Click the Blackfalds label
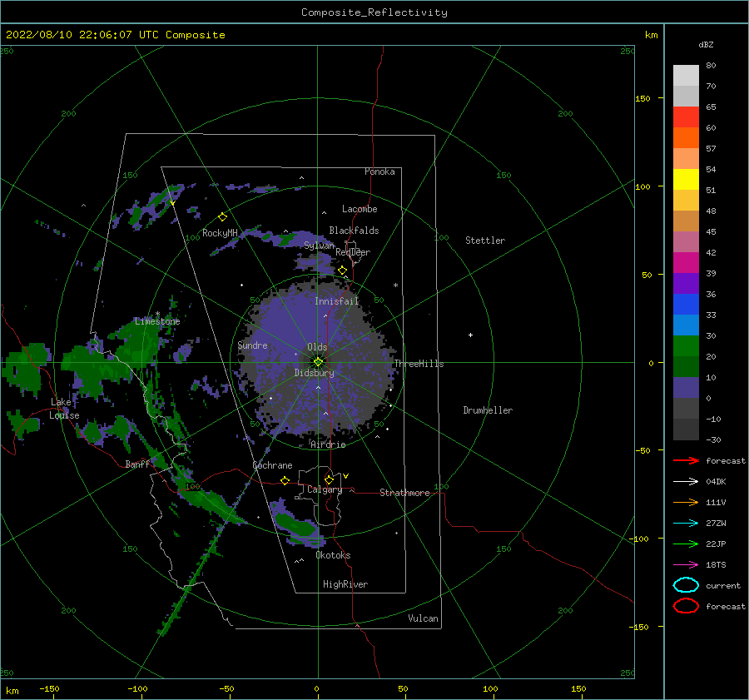 [x=354, y=231]
